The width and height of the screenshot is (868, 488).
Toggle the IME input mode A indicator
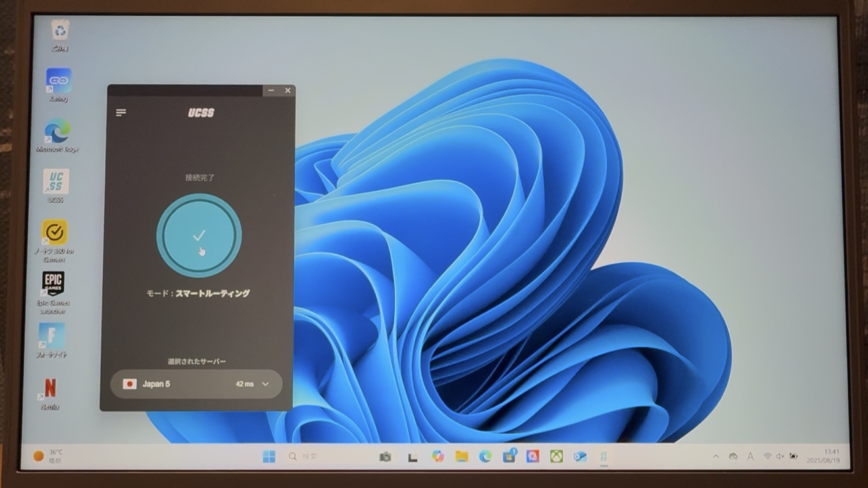click(x=750, y=456)
